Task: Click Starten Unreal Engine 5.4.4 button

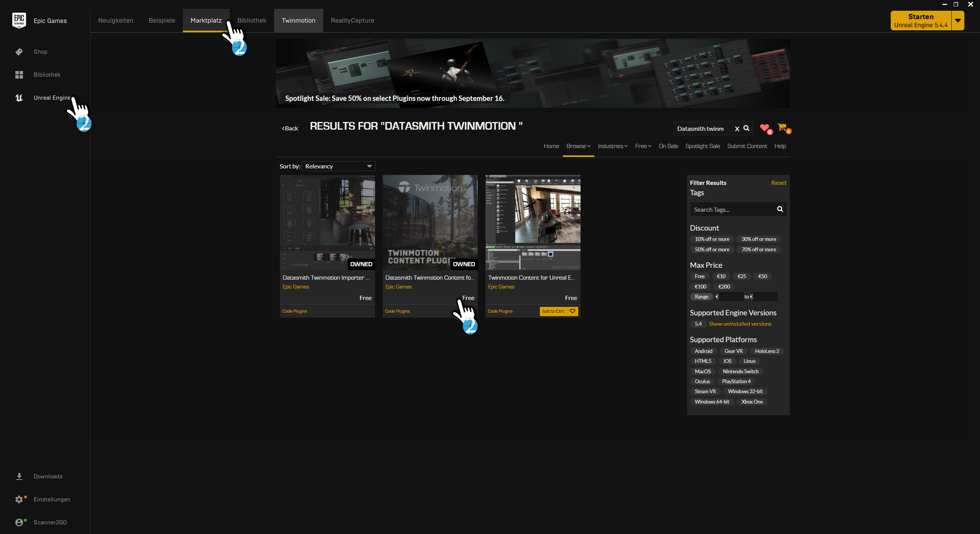Action: coord(921,20)
